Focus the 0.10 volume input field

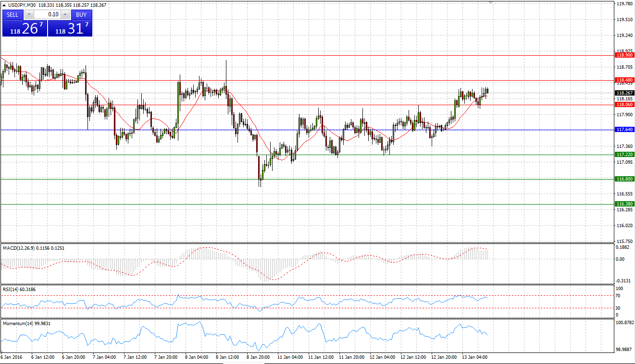[47, 14]
